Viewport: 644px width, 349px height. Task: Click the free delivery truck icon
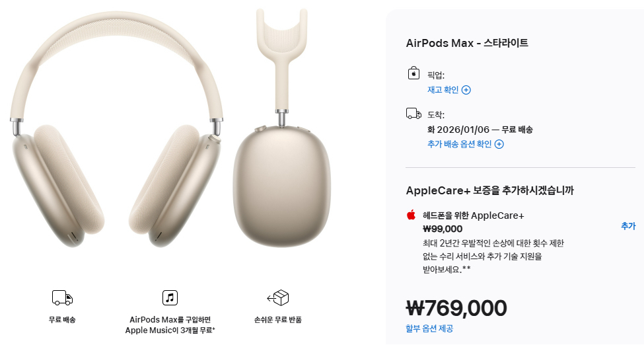pos(63,297)
